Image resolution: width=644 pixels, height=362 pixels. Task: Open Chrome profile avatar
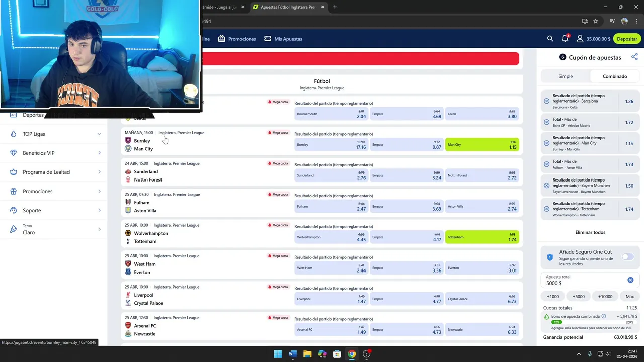(x=624, y=21)
